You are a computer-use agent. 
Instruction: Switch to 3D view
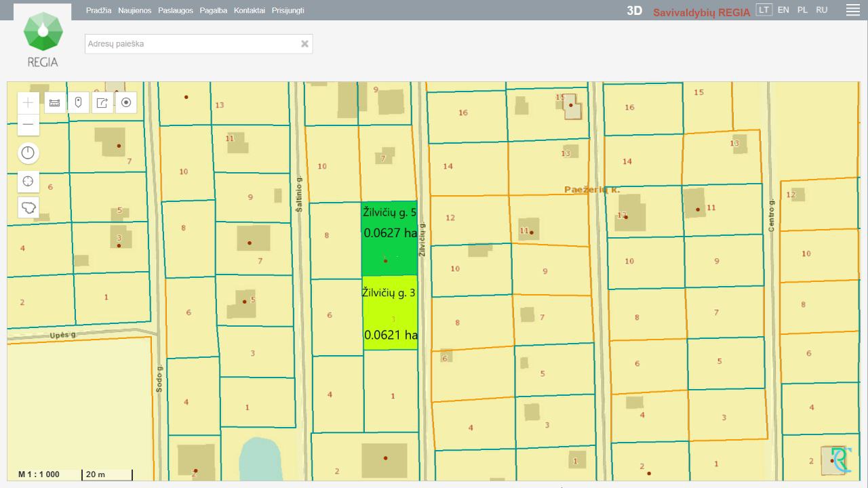pos(634,11)
